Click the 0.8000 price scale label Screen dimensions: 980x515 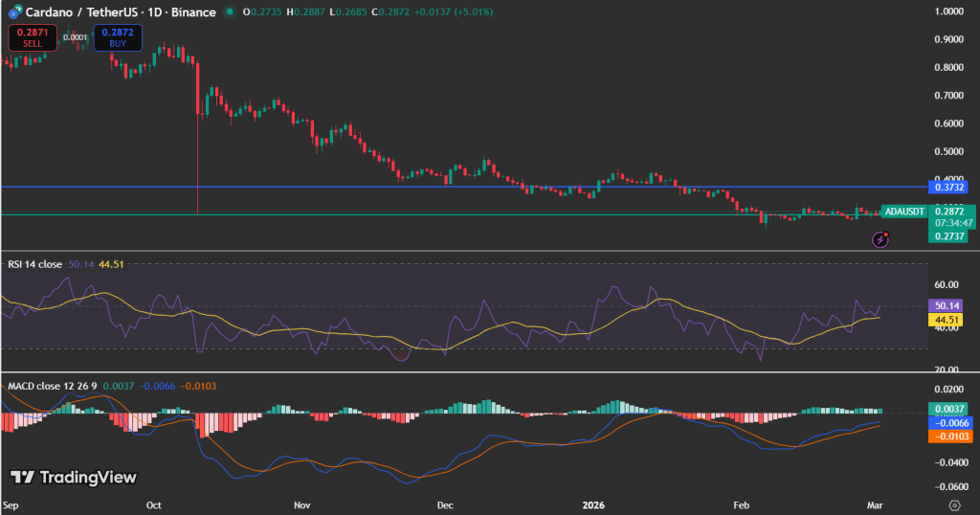948,68
